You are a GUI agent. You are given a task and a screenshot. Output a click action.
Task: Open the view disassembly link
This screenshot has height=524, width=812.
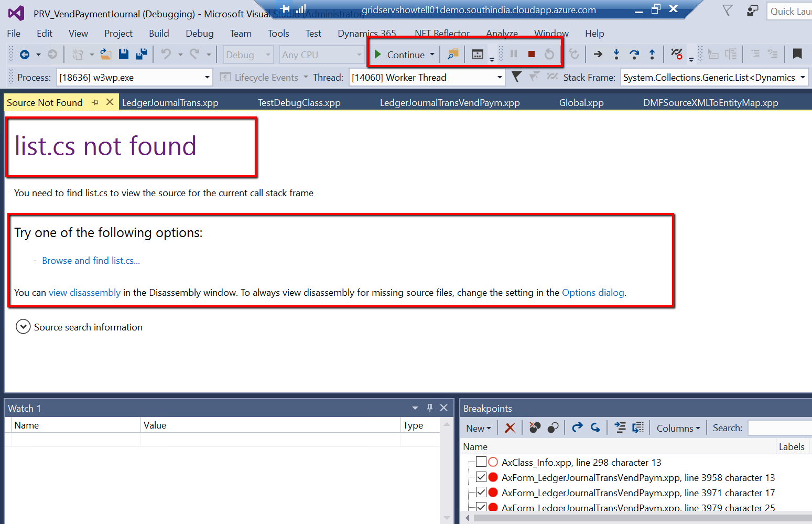coord(84,292)
